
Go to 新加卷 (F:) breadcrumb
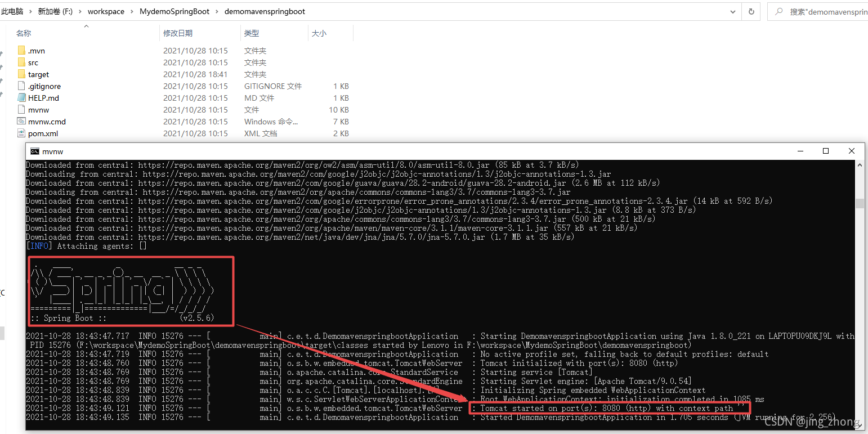(55, 11)
